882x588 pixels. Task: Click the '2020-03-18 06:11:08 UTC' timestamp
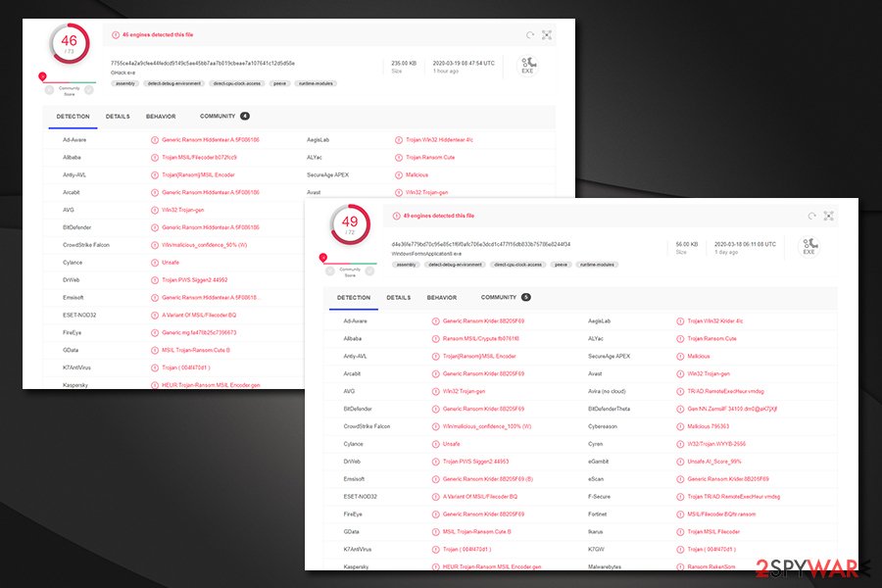click(x=745, y=245)
